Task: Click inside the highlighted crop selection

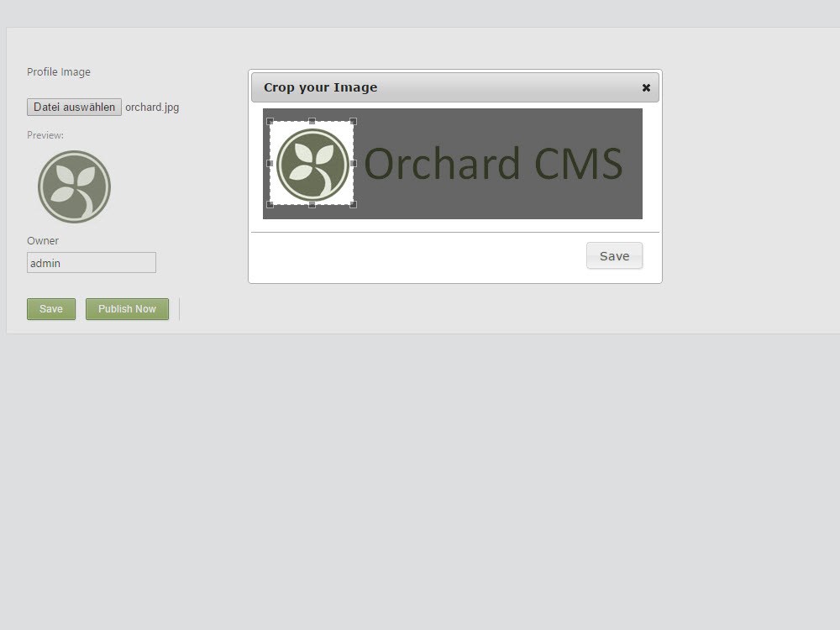Action: 312,164
